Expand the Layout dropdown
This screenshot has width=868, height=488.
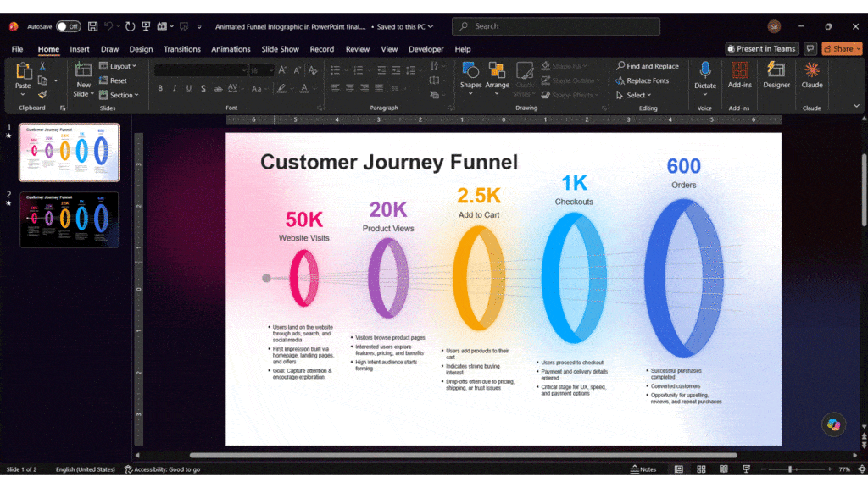coord(118,66)
